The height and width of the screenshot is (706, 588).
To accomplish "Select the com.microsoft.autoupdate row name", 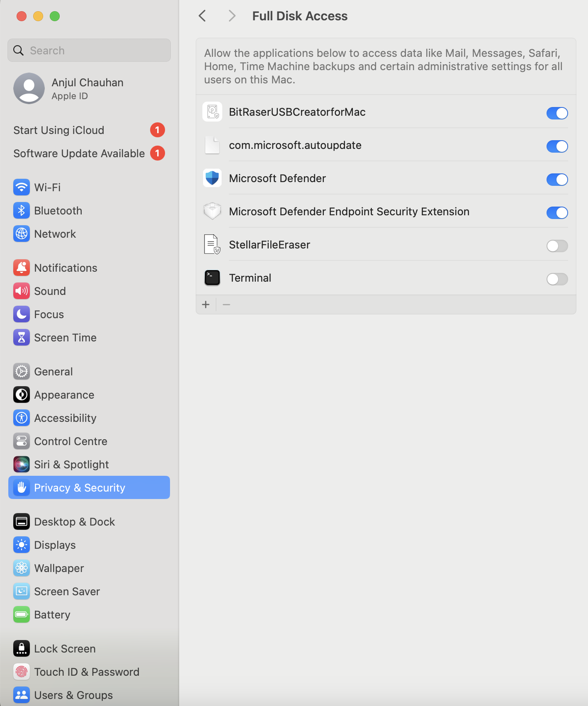I will click(x=295, y=145).
